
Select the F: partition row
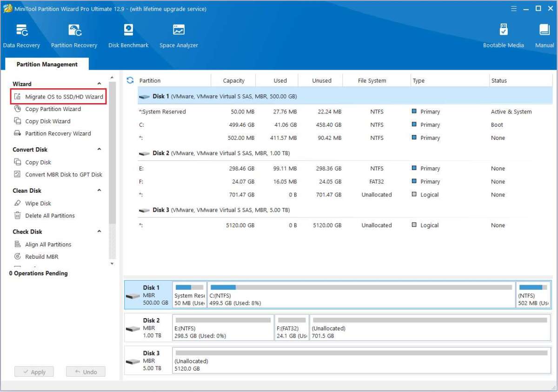345,181
